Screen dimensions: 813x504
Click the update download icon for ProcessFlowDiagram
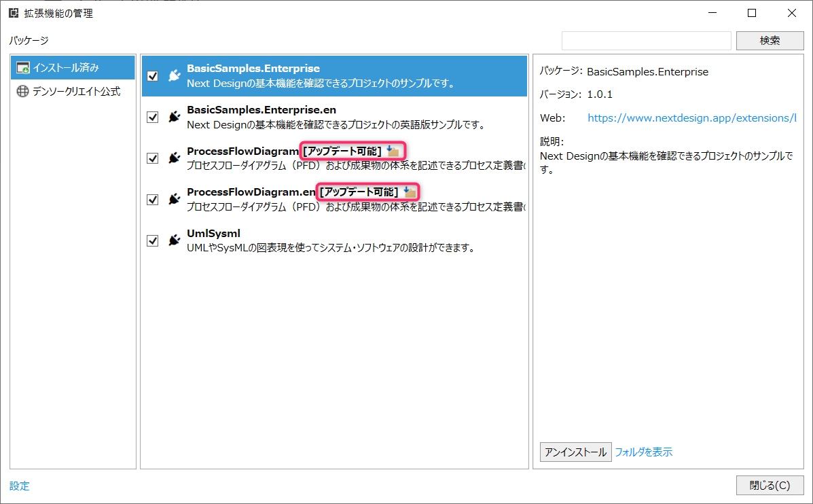pyautogui.click(x=393, y=151)
